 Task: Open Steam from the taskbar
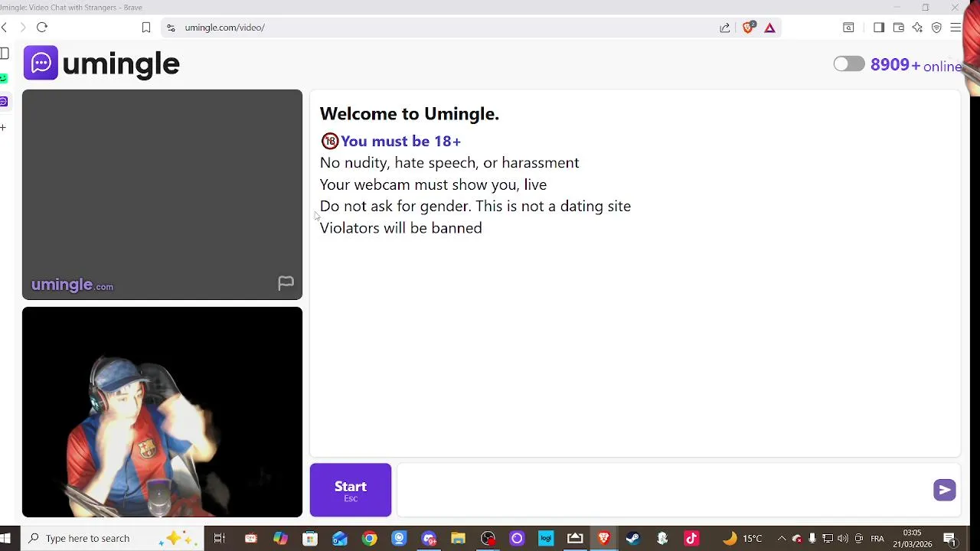[x=632, y=538]
